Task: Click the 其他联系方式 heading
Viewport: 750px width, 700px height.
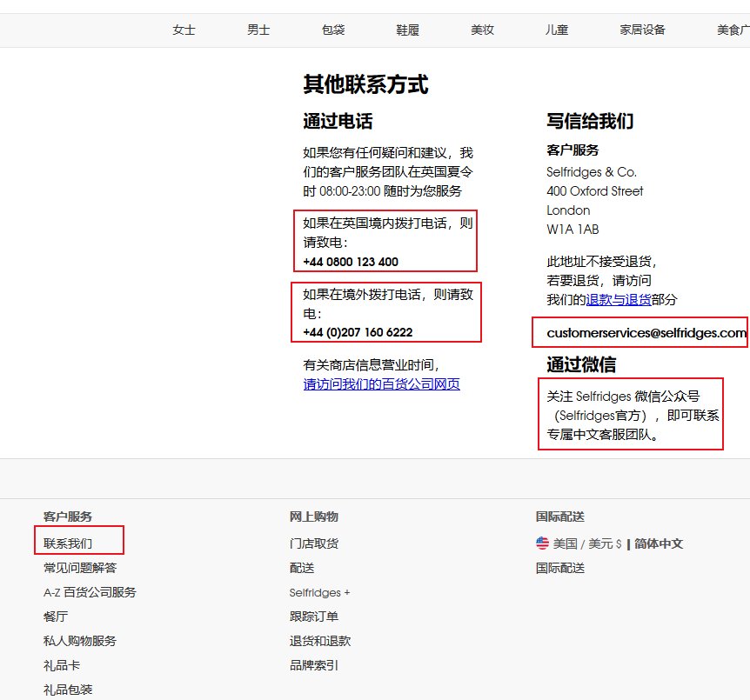Action: click(365, 84)
